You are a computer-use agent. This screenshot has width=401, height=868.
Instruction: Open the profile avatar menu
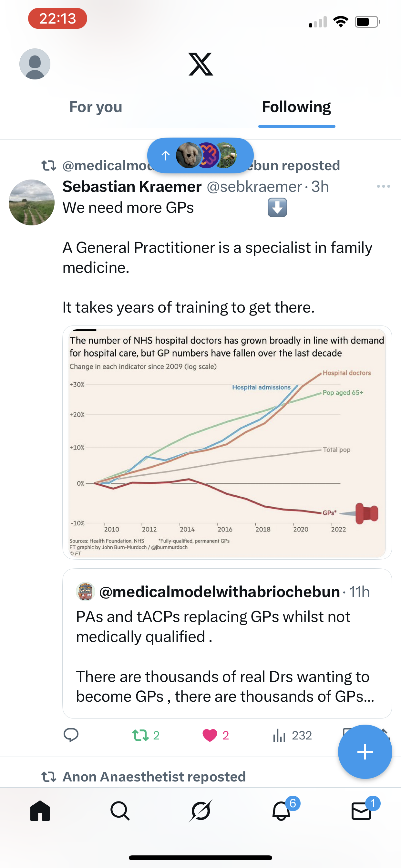click(35, 64)
